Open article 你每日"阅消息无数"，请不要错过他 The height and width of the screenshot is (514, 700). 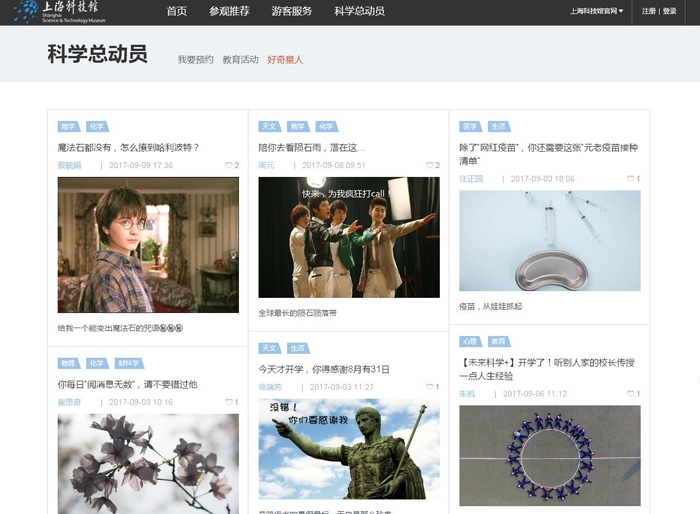128,384
